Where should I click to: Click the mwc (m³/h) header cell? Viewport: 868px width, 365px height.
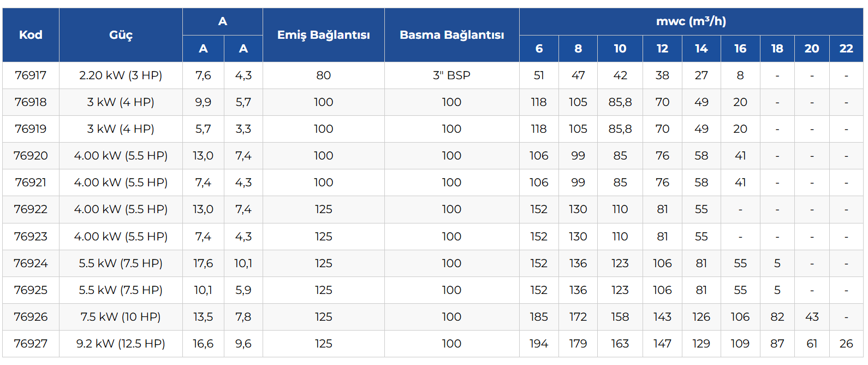[691, 21]
